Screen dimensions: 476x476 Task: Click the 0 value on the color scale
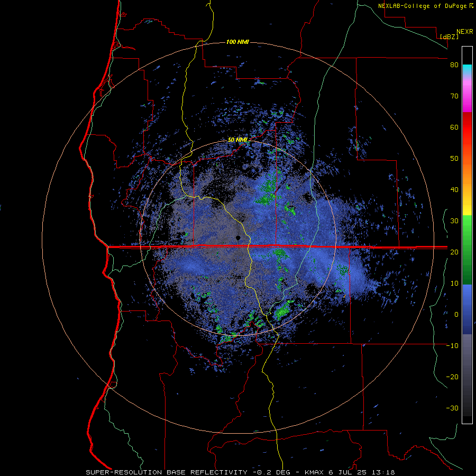[456, 315]
